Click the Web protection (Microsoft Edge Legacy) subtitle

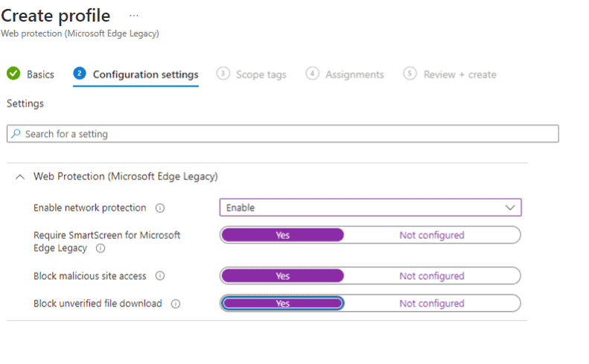80,33
